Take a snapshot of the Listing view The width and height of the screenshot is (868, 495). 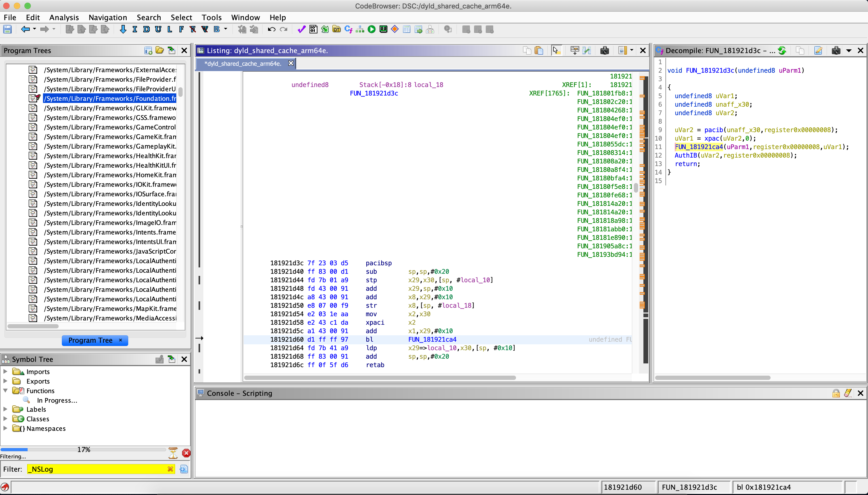point(605,50)
